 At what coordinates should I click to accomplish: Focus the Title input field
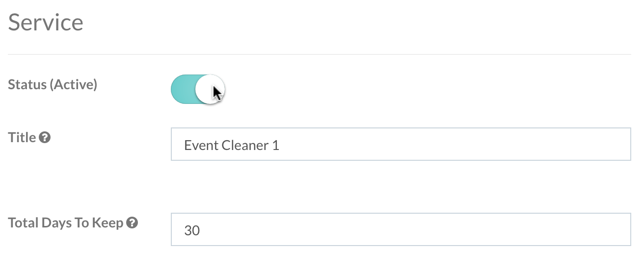(x=401, y=144)
